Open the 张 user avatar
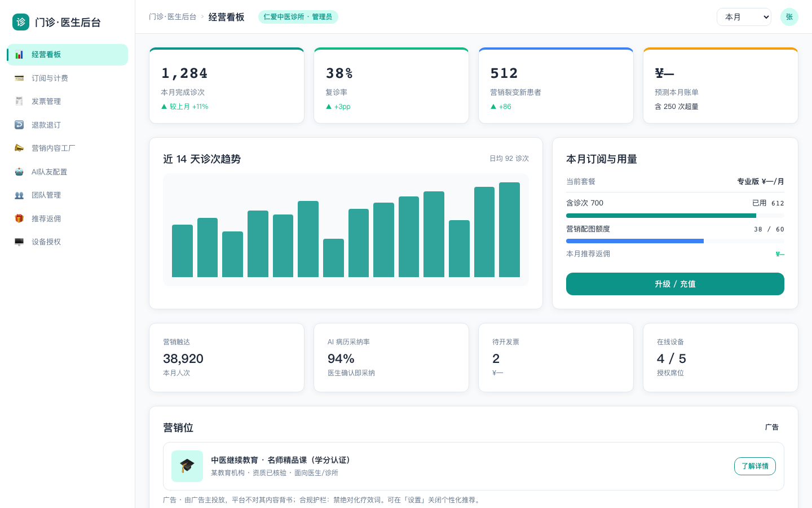The image size is (812, 508). coord(789,17)
